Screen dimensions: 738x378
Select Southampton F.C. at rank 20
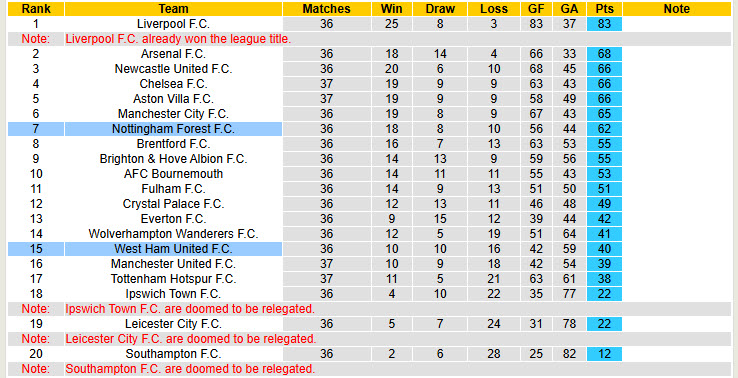pyautogui.click(x=173, y=354)
